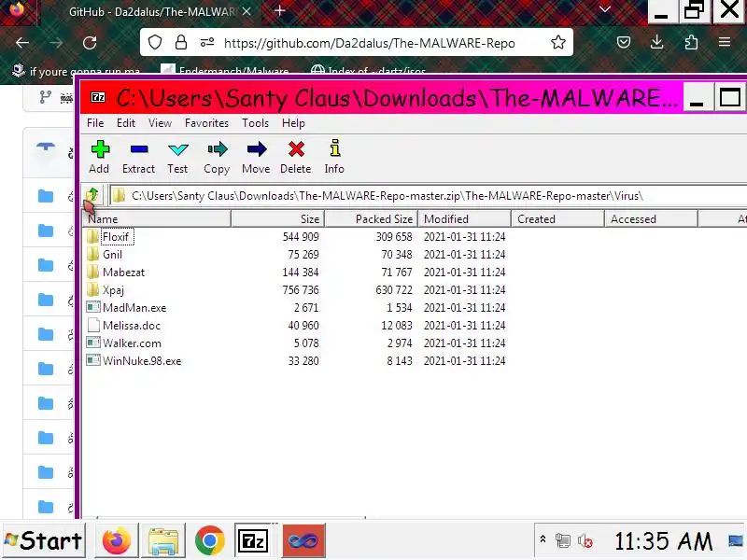Reload the Firefox page

90,43
